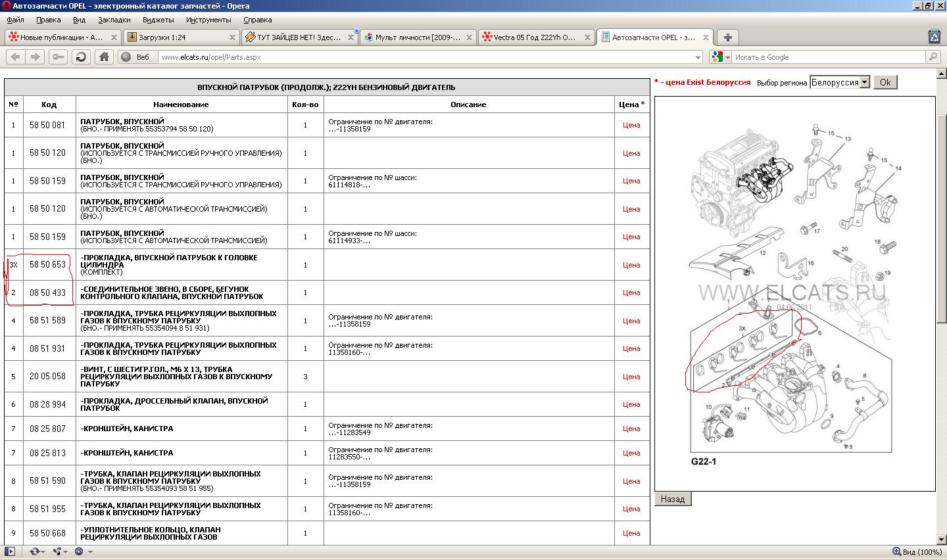Open Цена link for part 08 28 994
The width and height of the screenshot is (947, 560).
coord(631,404)
